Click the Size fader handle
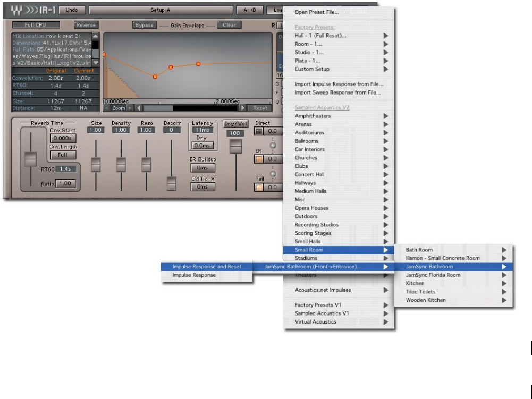The height and width of the screenshot is (399, 532). pyautogui.click(x=96, y=165)
